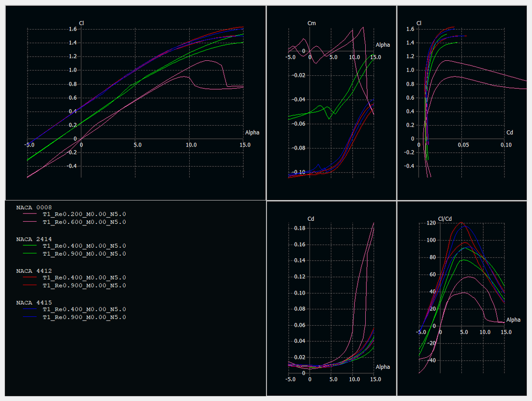Select T1_Re0.900 polar under NACA 4412
532x401 pixels.
[84, 285]
